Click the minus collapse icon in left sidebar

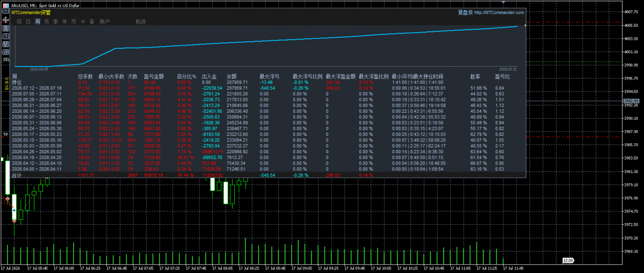click(x=6, y=11)
